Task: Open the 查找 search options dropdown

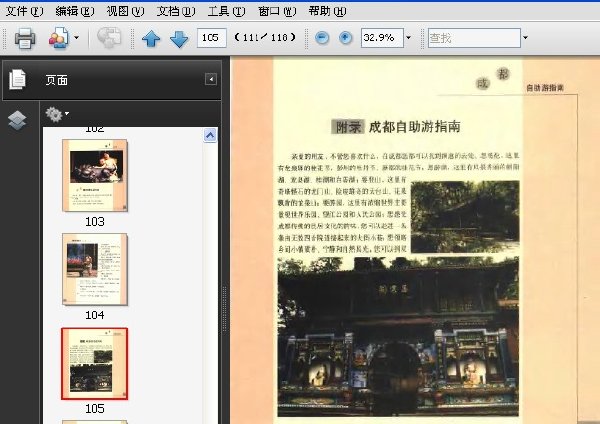Action: pyautogui.click(x=525, y=38)
